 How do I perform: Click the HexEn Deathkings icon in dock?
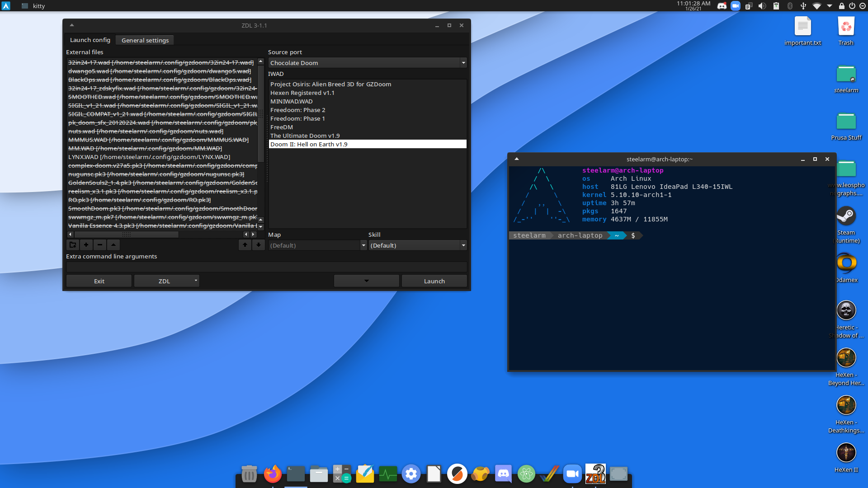click(x=847, y=406)
